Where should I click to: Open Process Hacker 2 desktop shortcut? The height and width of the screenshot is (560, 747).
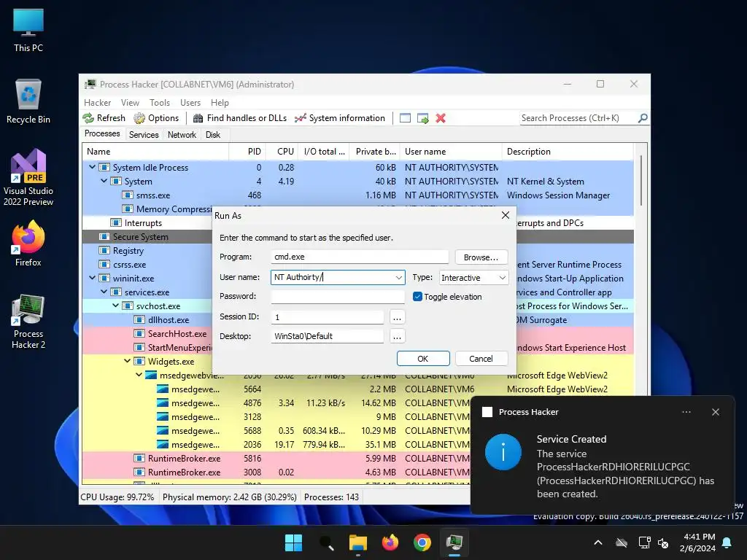[x=28, y=322]
